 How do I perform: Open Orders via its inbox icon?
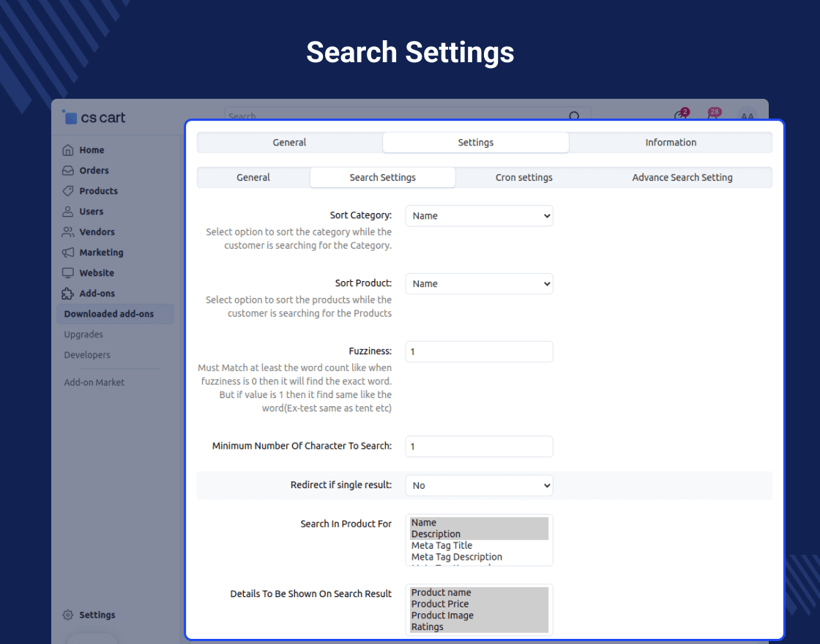click(x=68, y=171)
